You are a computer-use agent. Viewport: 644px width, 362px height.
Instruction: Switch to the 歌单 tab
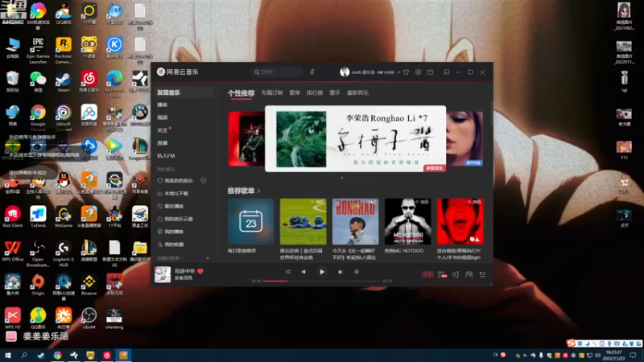tap(295, 93)
